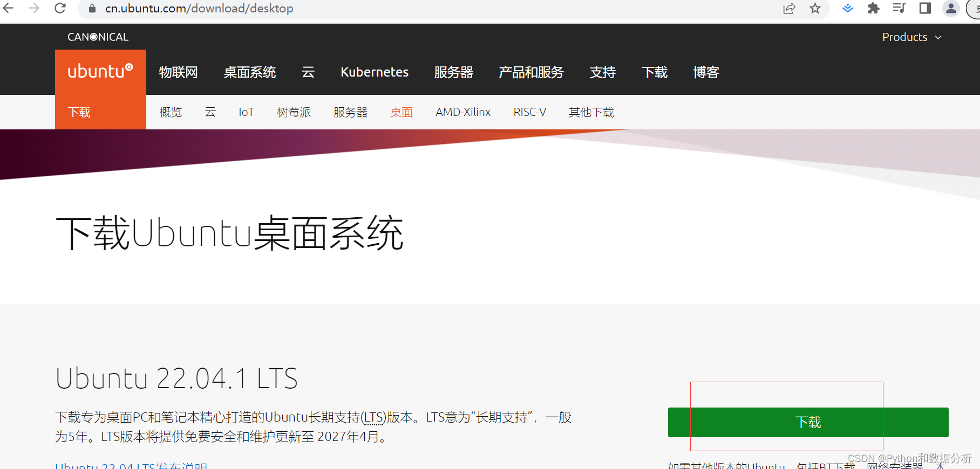Share this page via share icon
The image size is (980, 469).
789,8
